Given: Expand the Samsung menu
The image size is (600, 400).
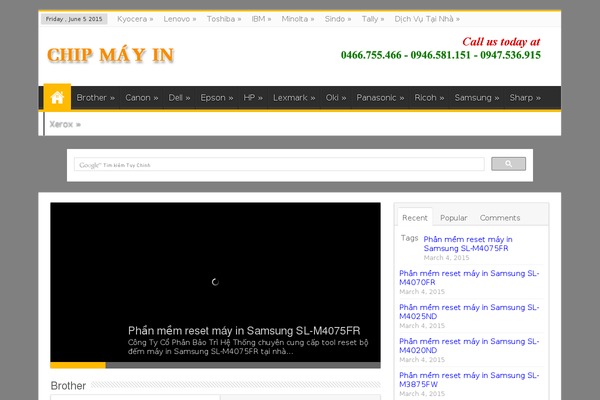Looking at the screenshot, I should pos(477,98).
